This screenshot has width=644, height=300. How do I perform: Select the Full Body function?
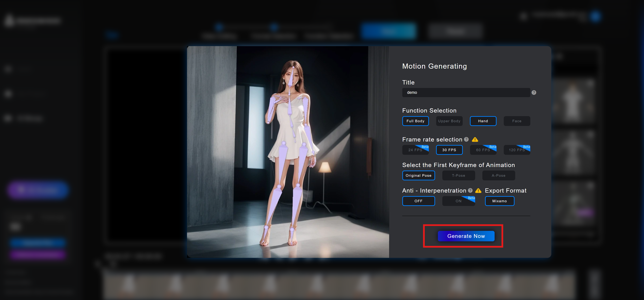(416, 121)
